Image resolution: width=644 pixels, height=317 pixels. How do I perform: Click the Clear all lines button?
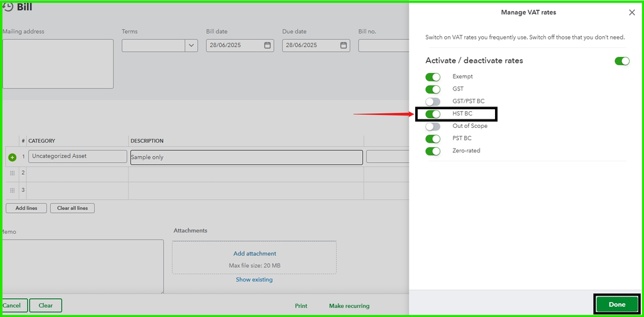[x=72, y=208]
